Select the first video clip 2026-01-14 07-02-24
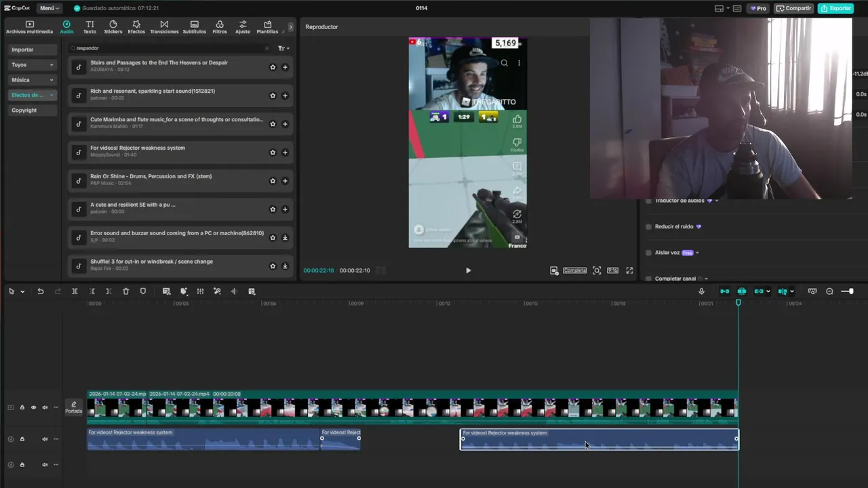The image size is (868, 488). pos(117,407)
